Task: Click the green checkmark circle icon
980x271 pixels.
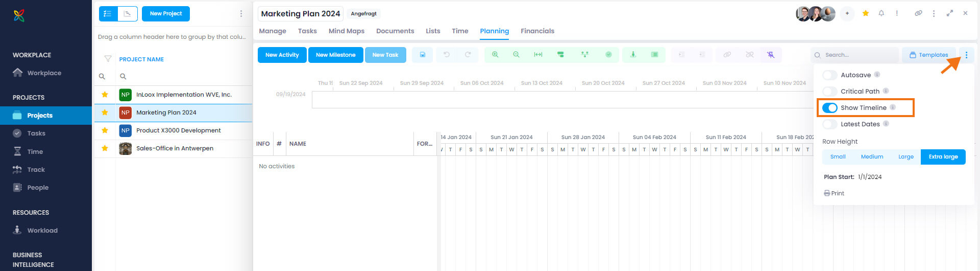Action: point(608,55)
